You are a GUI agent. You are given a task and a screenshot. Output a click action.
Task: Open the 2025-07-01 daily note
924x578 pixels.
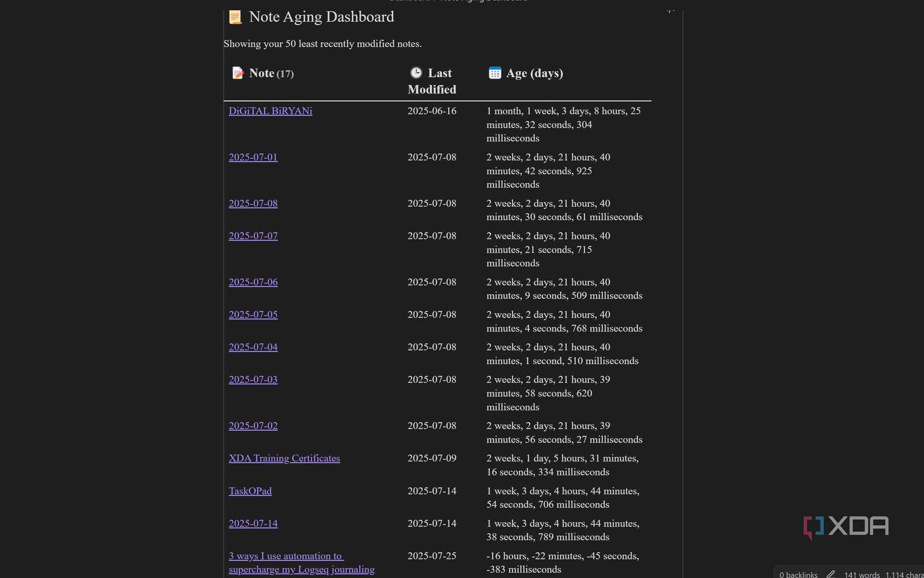(x=253, y=157)
